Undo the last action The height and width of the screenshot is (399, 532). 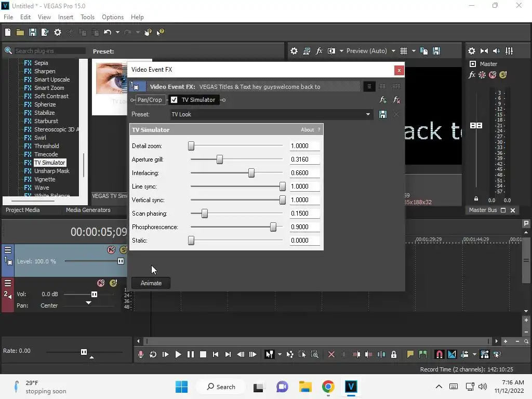108,32
